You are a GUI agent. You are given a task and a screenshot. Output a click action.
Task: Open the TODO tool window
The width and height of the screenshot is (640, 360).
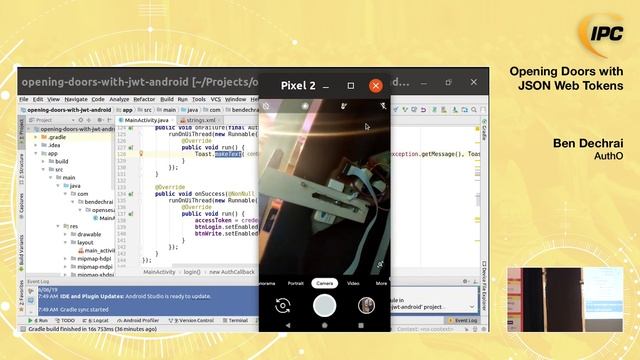tap(65, 321)
